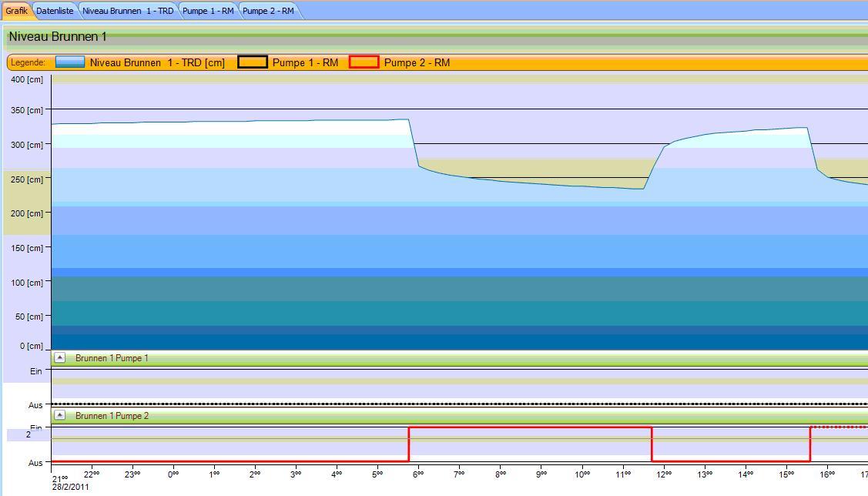Click the Pumpe 2 - RM legend label
868x496 pixels.
click(417, 62)
